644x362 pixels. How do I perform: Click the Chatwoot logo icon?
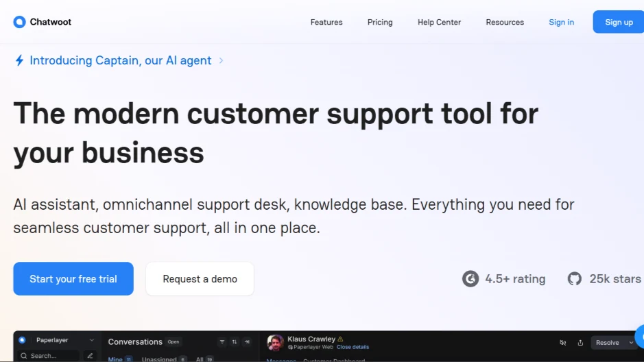(x=19, y=22)
